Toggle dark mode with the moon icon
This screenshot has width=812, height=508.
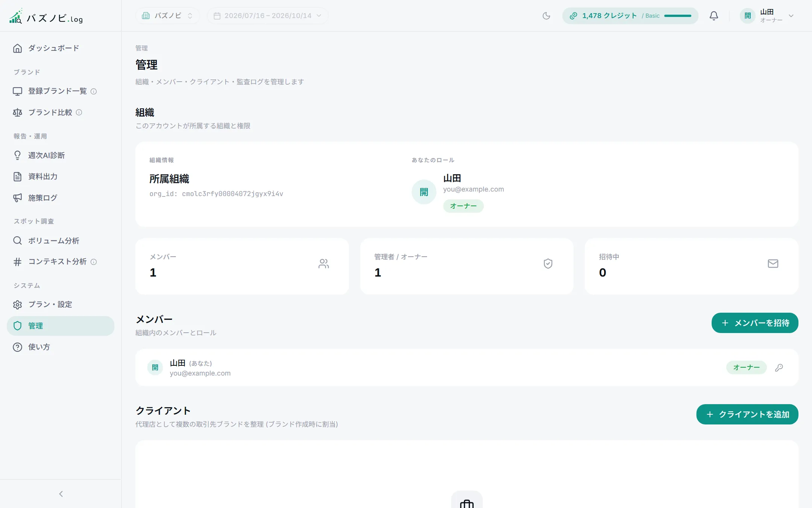click(x=546, y=16)
